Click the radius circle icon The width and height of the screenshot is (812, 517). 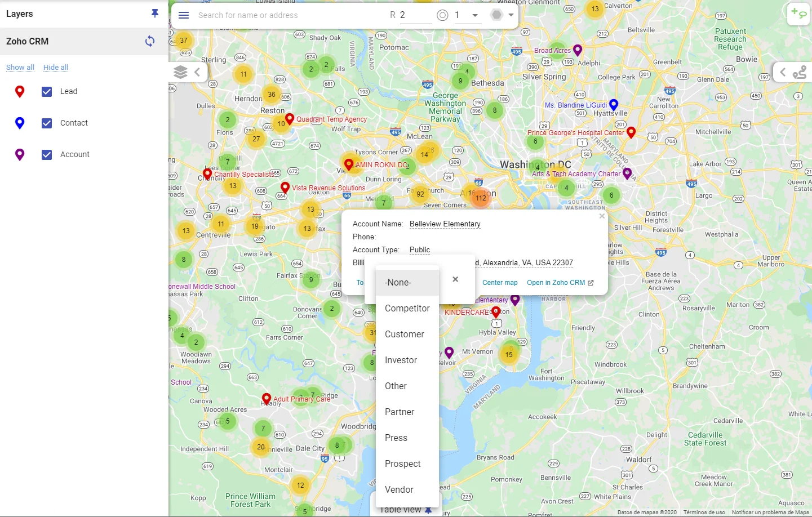442,15
